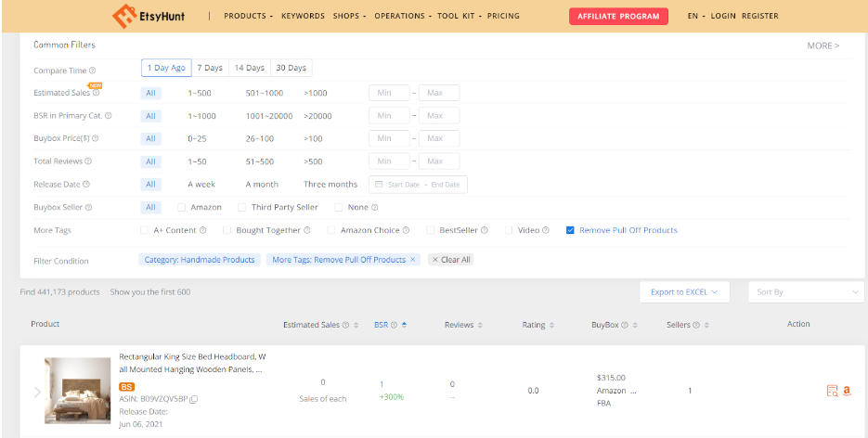Remove the 'Remove Pull Off Products' filter tag
The image size is (868, 438).
(x=413, y=260)
